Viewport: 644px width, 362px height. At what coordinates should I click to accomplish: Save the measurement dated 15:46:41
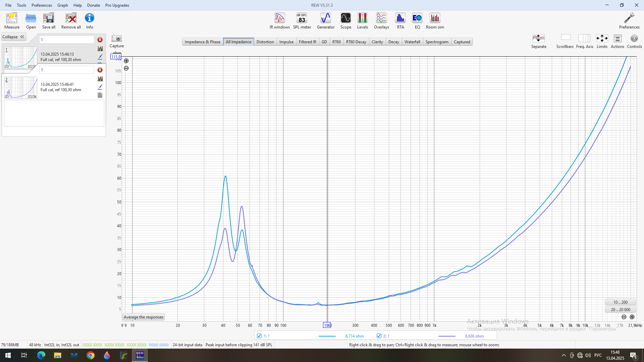(x=100, y=79)
